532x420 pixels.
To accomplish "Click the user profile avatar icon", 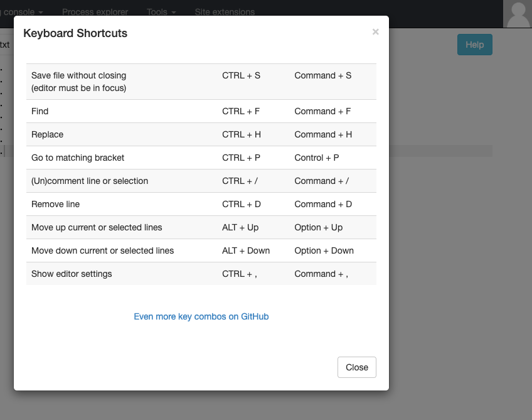I will (x=518, y=13).
